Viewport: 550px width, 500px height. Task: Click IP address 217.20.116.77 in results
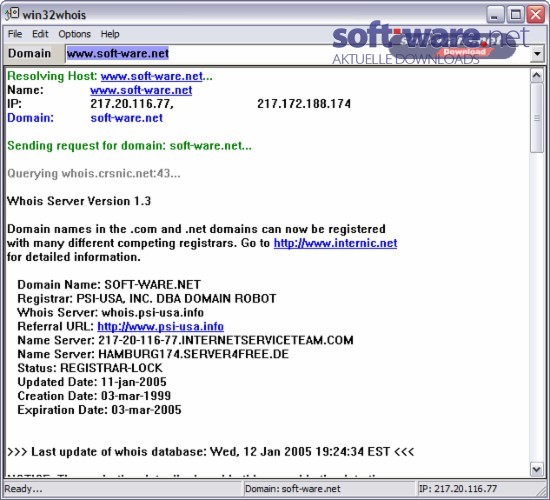pyautogui.click(x=132, y=104)
